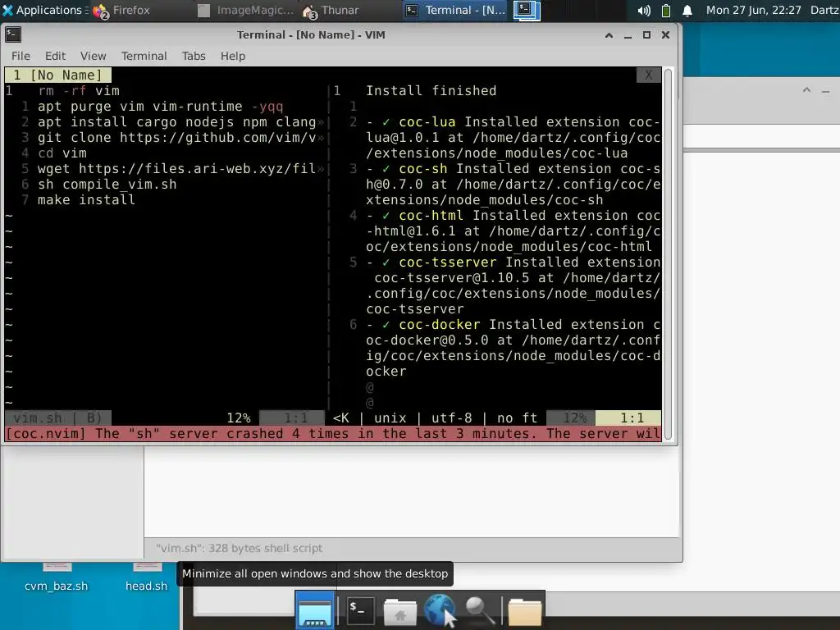Launch the terminal emulator from the dock

click(359, 609)
